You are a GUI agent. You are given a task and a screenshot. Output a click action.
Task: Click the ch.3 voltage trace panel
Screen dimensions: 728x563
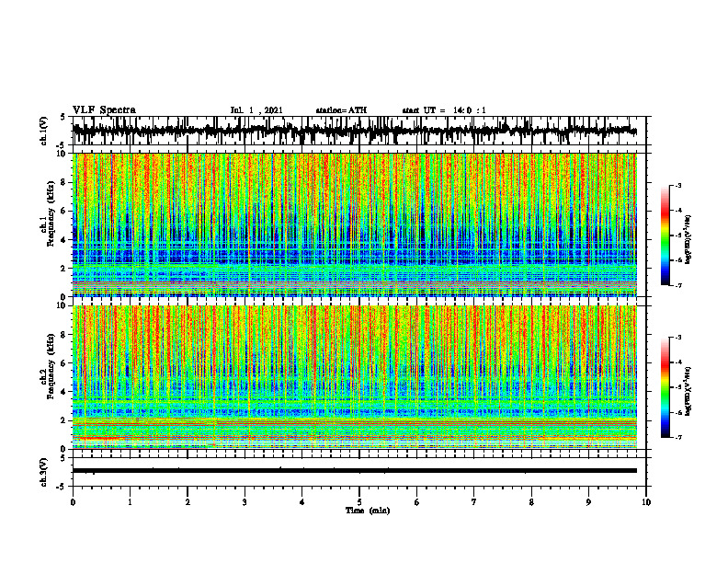tap(358, 472)
